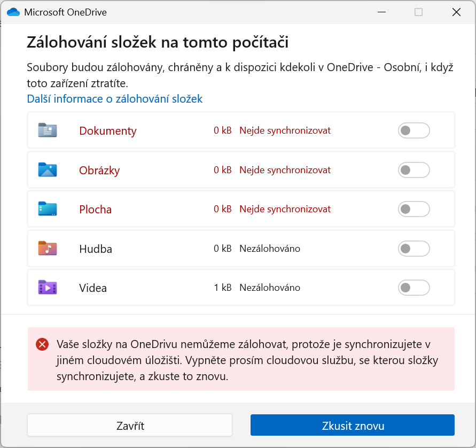Click the red error icon in warning banner
The width and height of the screenshot is (476, 448).
pos(42,345)
